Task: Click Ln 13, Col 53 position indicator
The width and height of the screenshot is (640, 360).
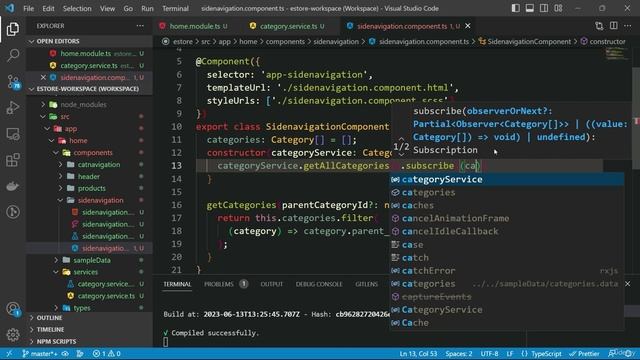Action: [418, 353]
